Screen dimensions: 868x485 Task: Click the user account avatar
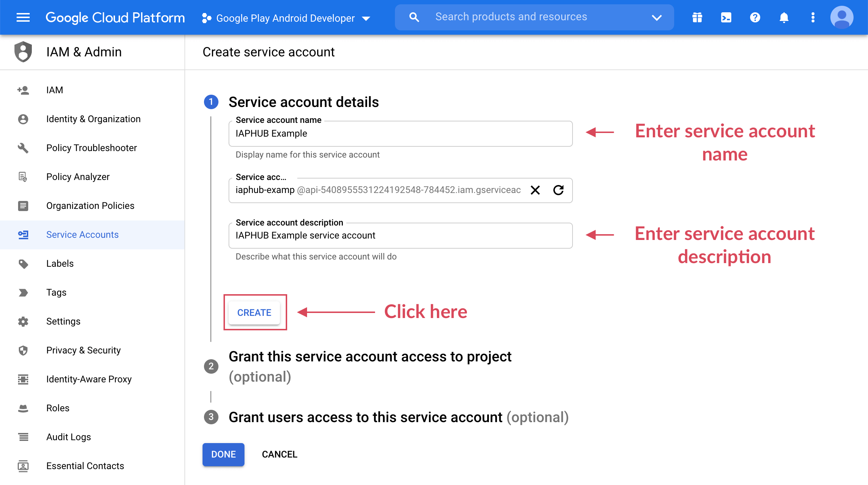tap(842, 17)
